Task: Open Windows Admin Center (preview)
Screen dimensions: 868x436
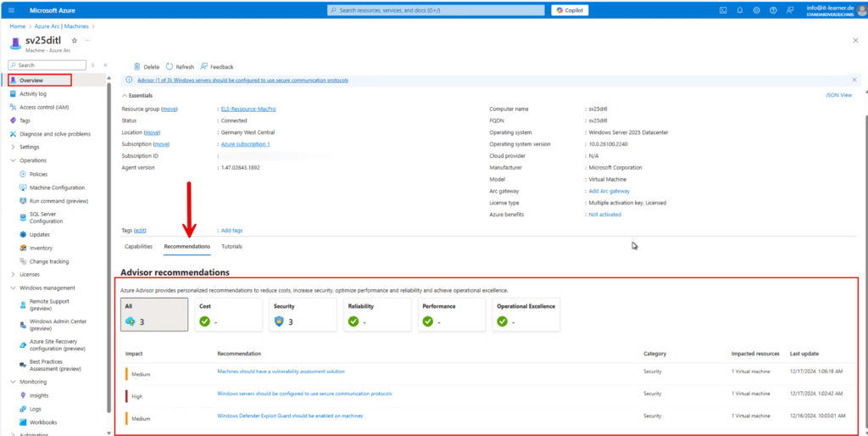Action: [58, 325]
